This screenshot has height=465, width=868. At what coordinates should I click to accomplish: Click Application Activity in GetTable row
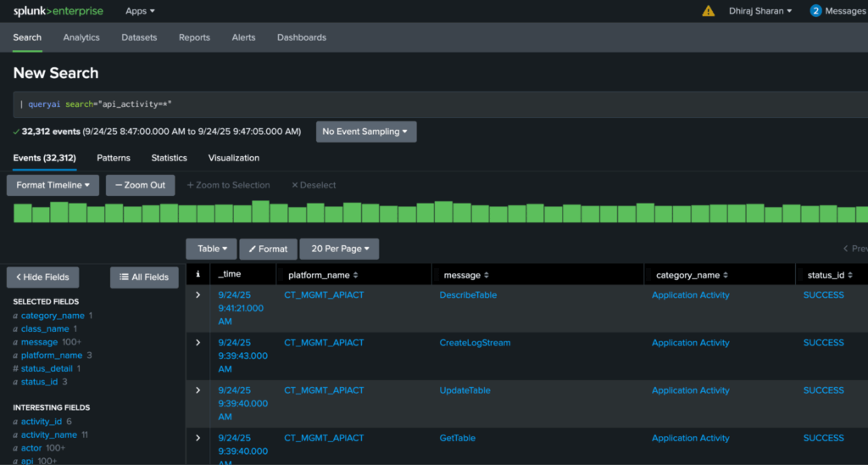tap(690, 438)
